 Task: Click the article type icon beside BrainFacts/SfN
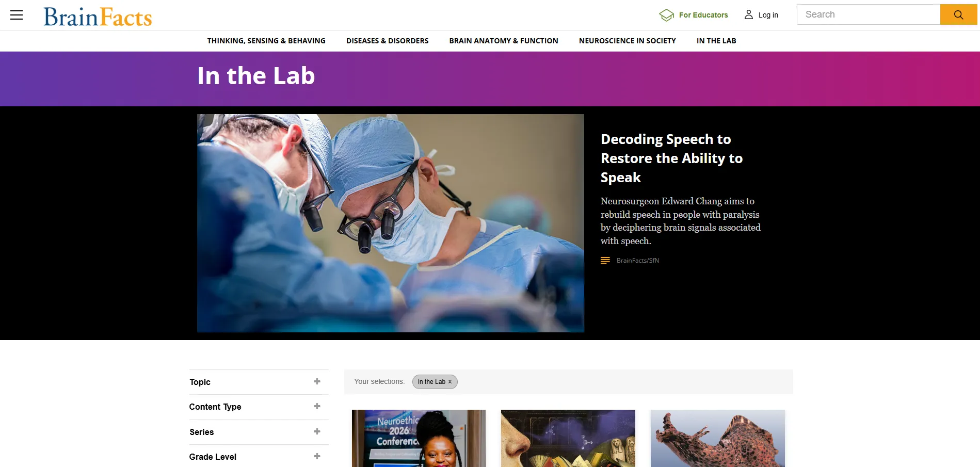605,261
